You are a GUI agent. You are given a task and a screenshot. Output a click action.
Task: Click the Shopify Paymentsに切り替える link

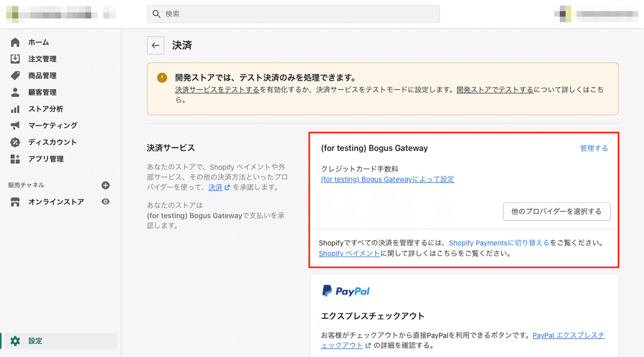(499, 243)
